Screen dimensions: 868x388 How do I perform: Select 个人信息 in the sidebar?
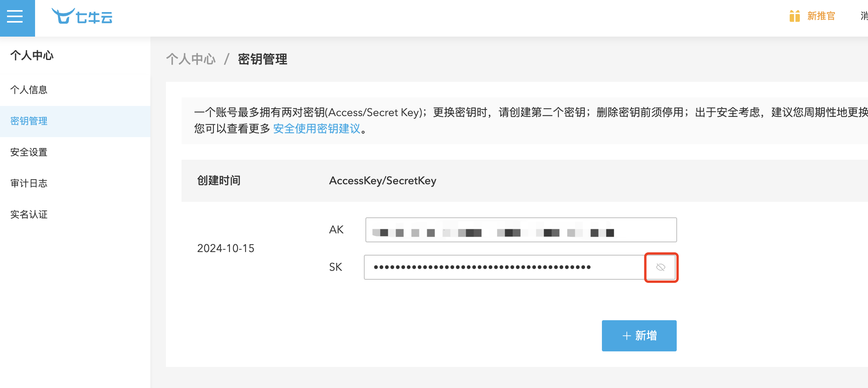point(29,90)
